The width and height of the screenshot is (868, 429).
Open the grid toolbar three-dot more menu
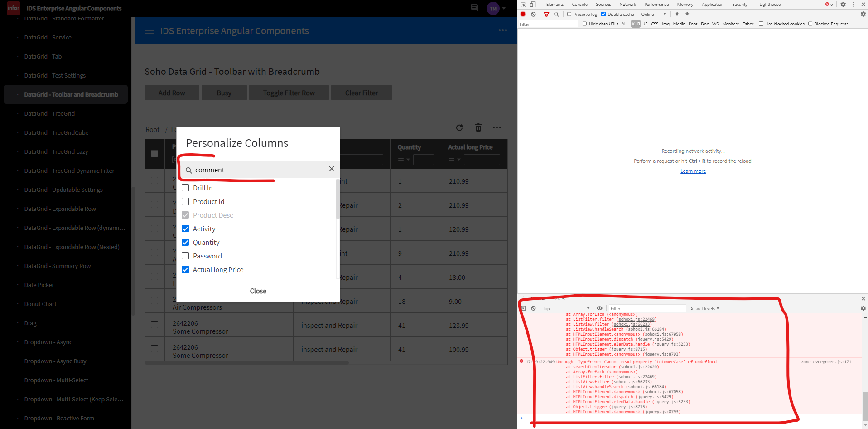click(497, 128)
